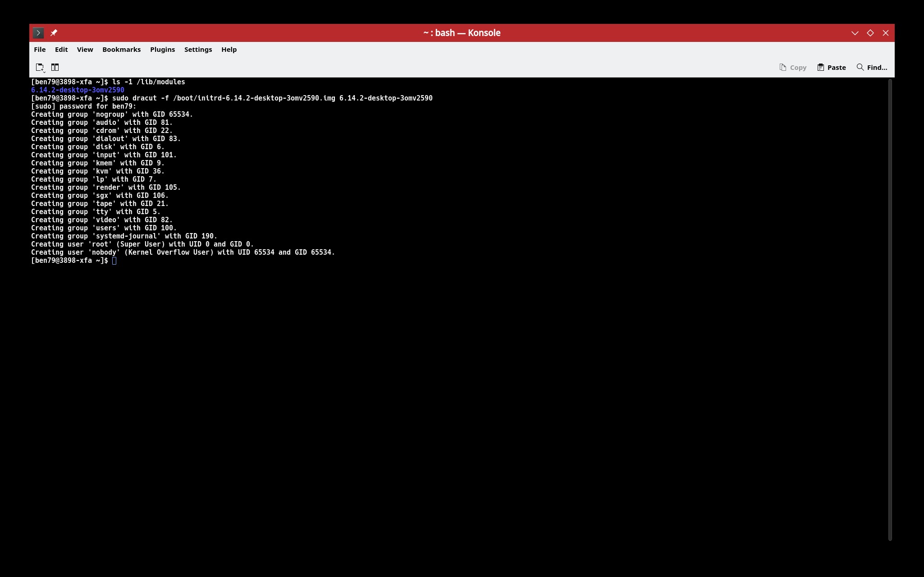Open the View menu
This screenshot has height=577, width=924.
(x=85, y=50)
